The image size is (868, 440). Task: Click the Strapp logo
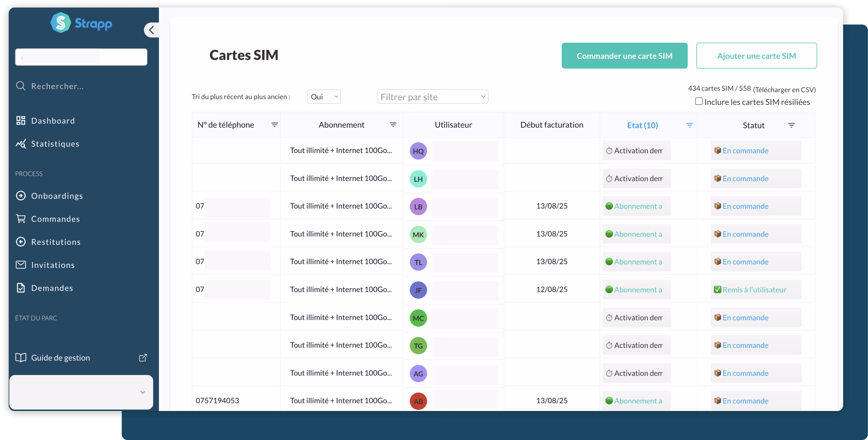81,23
